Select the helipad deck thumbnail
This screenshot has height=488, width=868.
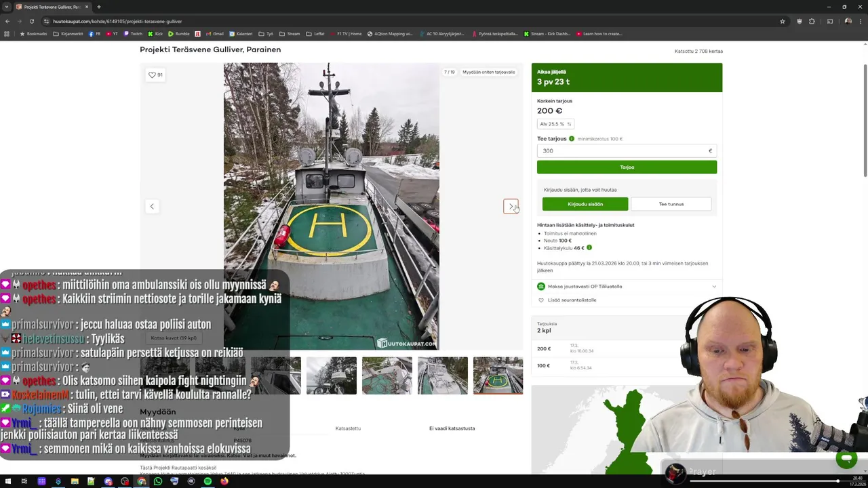click(498, 375)
